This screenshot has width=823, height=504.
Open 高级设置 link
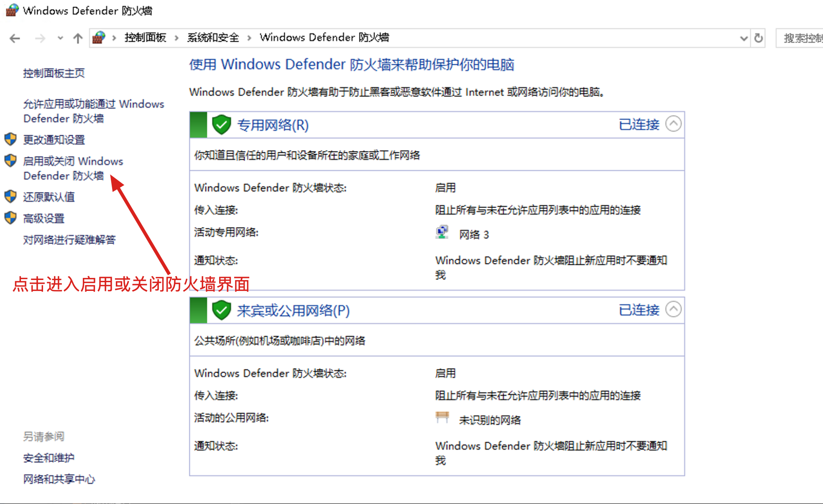[44, 218]
